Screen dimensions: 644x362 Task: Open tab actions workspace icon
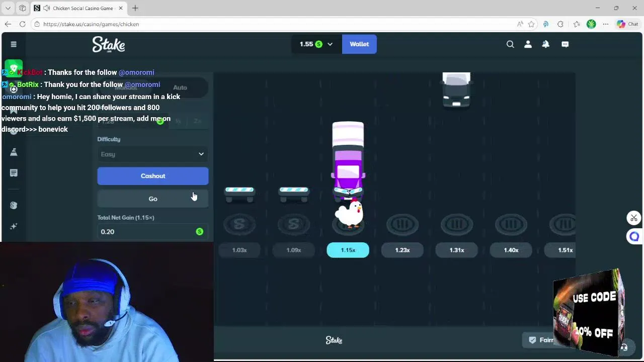[22, 8]
